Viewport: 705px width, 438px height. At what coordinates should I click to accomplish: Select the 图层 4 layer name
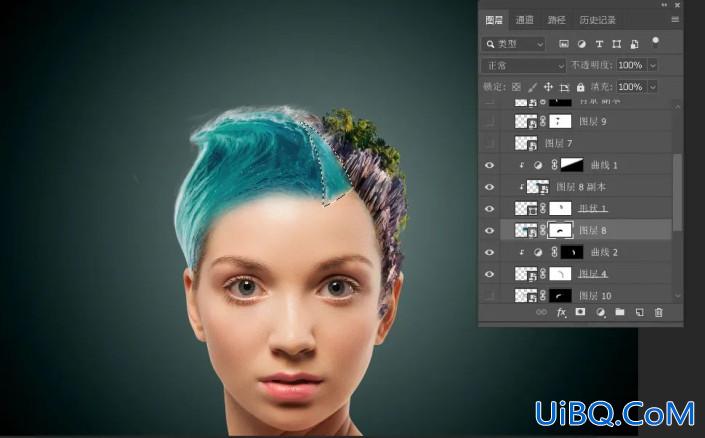click(x=593, y=274)
